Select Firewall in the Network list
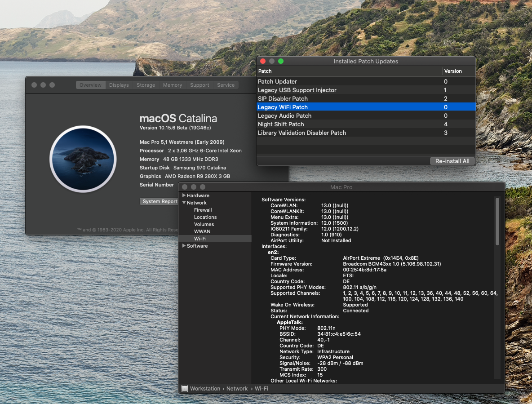Viewport: 532px width, 404px height. (203, 210)
